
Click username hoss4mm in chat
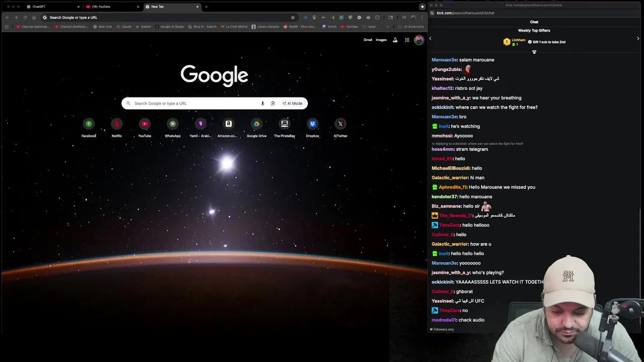443,149
